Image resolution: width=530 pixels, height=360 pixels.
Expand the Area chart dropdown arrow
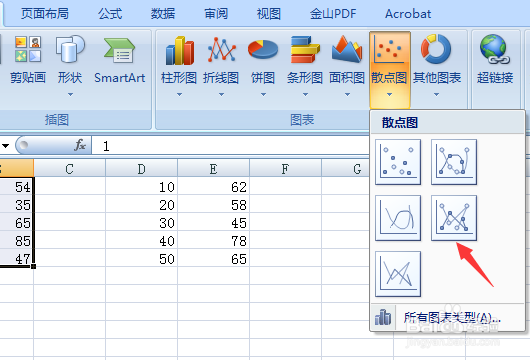[x=347, y=95]
